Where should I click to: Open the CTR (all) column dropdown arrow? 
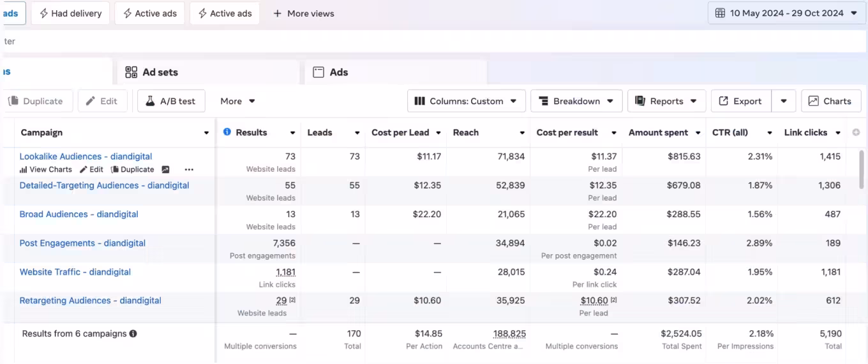pos(769,133)
